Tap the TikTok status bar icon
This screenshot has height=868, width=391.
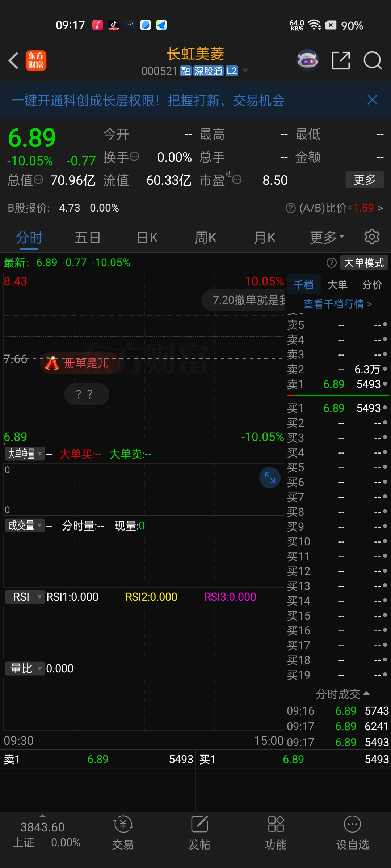click(114, 25)
